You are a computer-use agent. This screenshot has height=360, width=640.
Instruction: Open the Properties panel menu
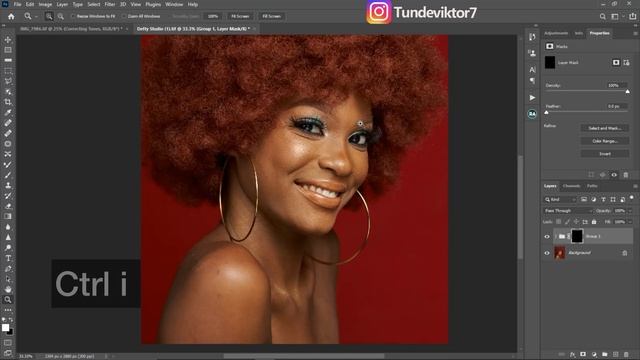[635, 33]
